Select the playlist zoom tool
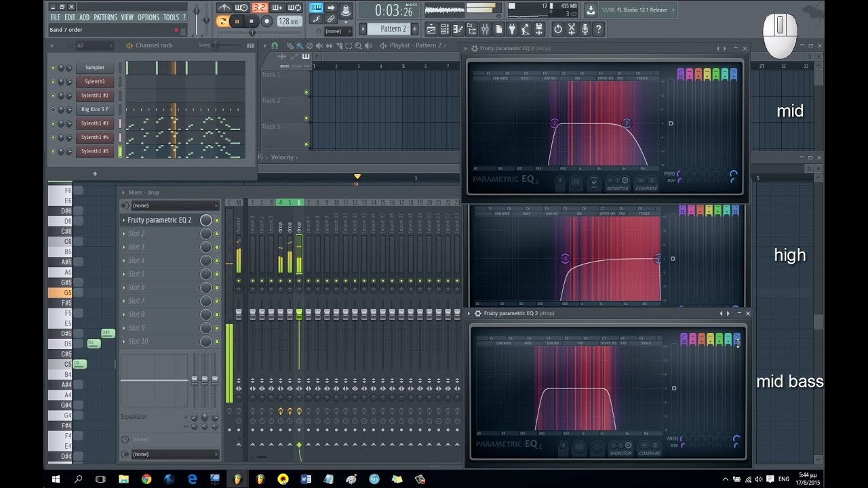The width and height of the screenshot is (868, 488). tap(358, 45)
